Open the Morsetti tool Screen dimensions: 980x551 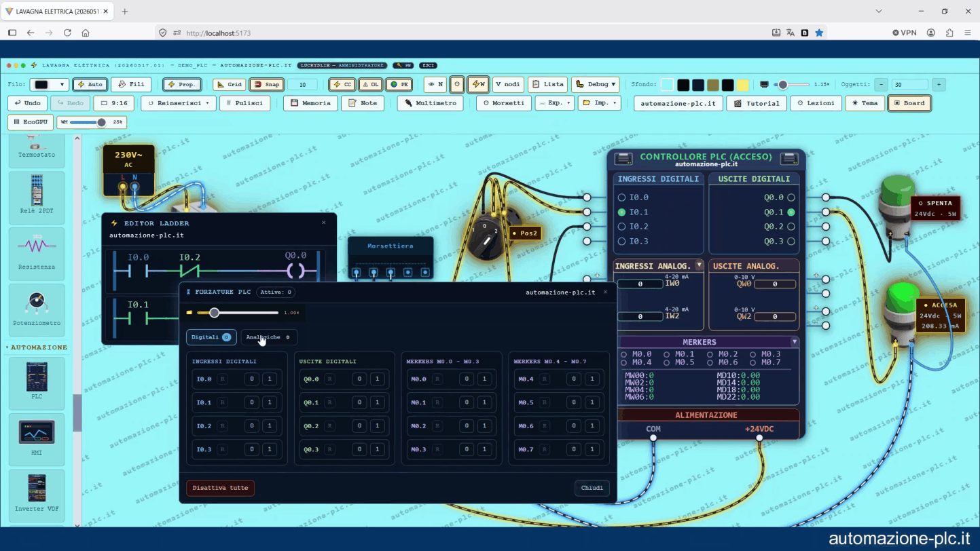(503, 103)
